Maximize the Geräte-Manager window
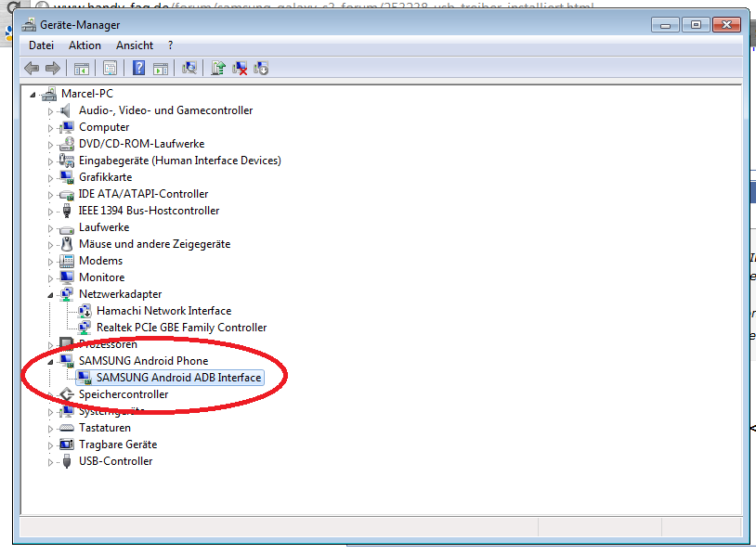Viewport: 756px width, 554px height. 696,24
